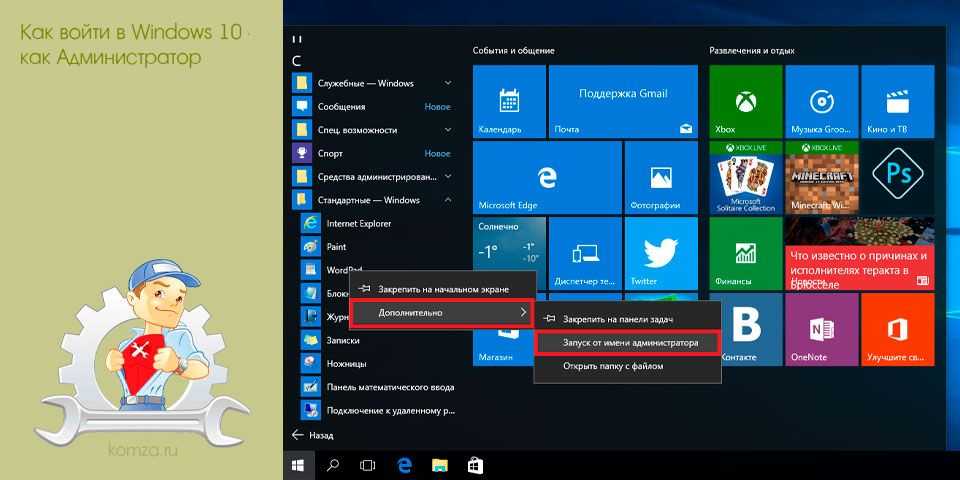960x480 pixels.
Task: Open the Phone Companion tile (Диспетчер те...)
Action: [x=585, y=253]
